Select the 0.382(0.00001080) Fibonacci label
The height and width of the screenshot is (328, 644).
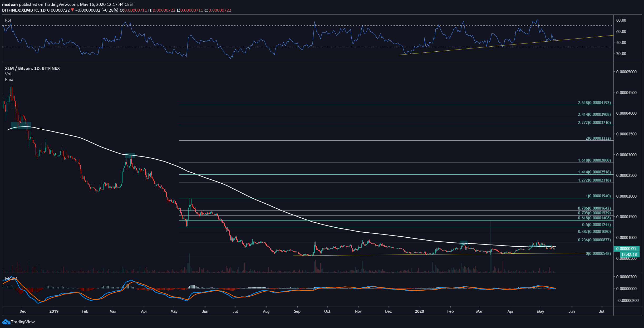[594, 232]
